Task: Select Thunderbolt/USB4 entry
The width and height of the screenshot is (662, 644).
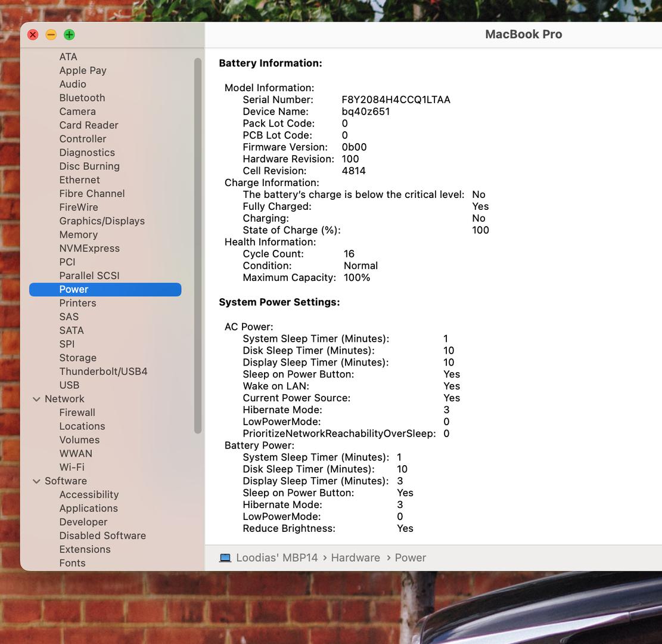Action: pos(104,371)
